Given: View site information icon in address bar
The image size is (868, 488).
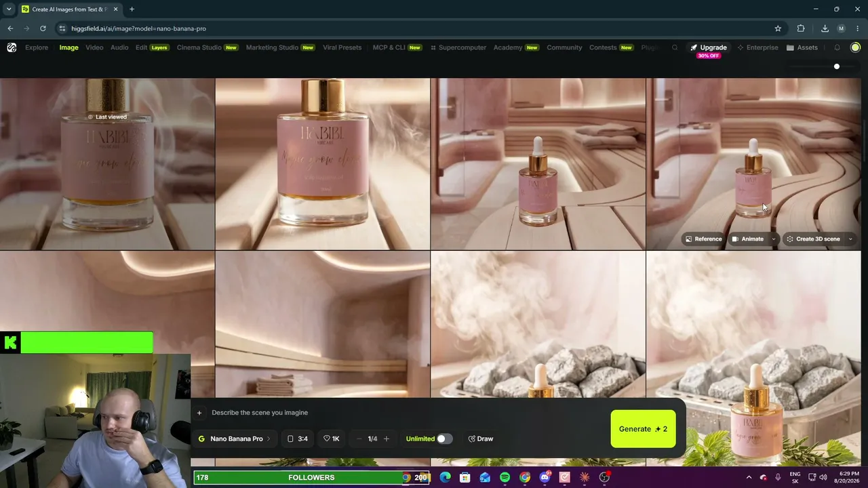Looking at the screenshot, I should click(x=62, y=28).
